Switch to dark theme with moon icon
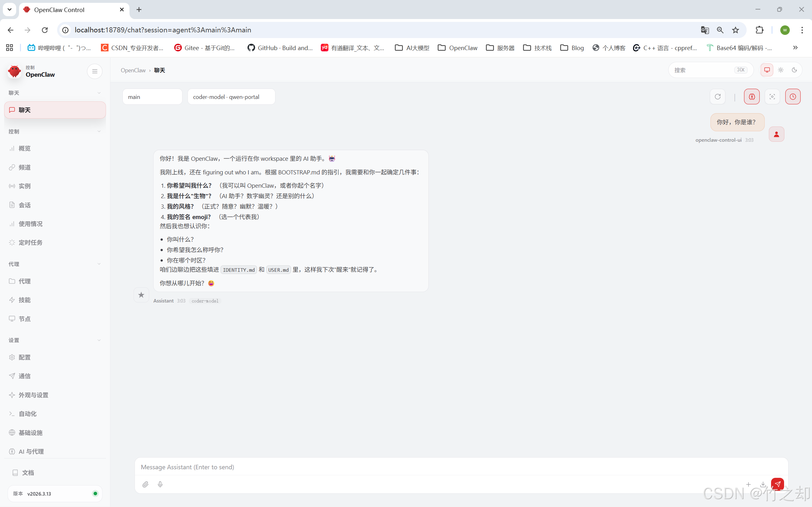This screenshot has width=812, height=507. [x=794, y=70]
